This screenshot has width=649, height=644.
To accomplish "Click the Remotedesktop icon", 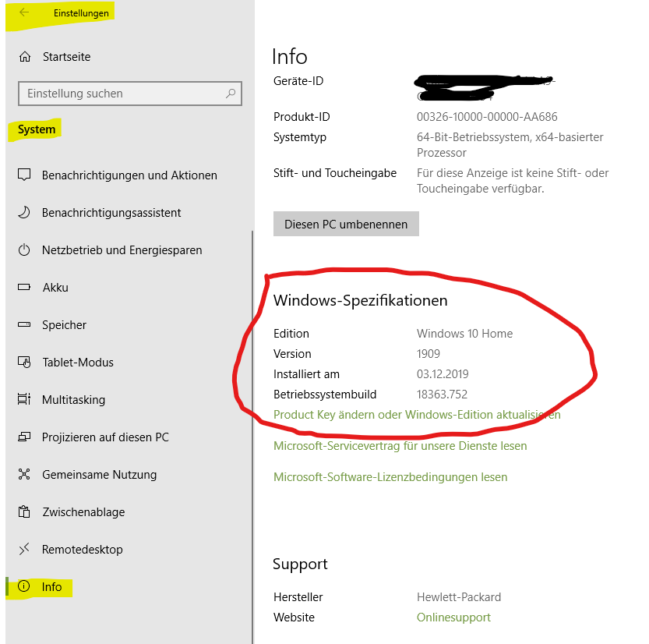I will coord(24,549).
